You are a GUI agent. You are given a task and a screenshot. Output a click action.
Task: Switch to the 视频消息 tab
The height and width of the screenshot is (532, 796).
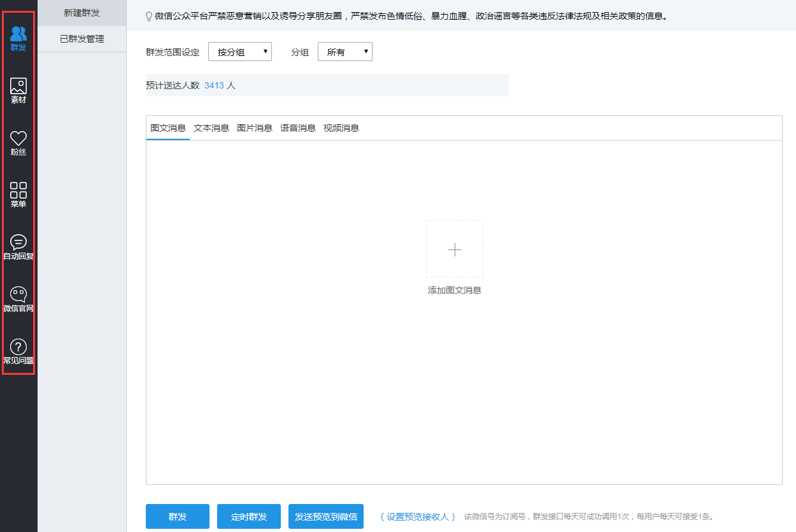pos(341,128)
